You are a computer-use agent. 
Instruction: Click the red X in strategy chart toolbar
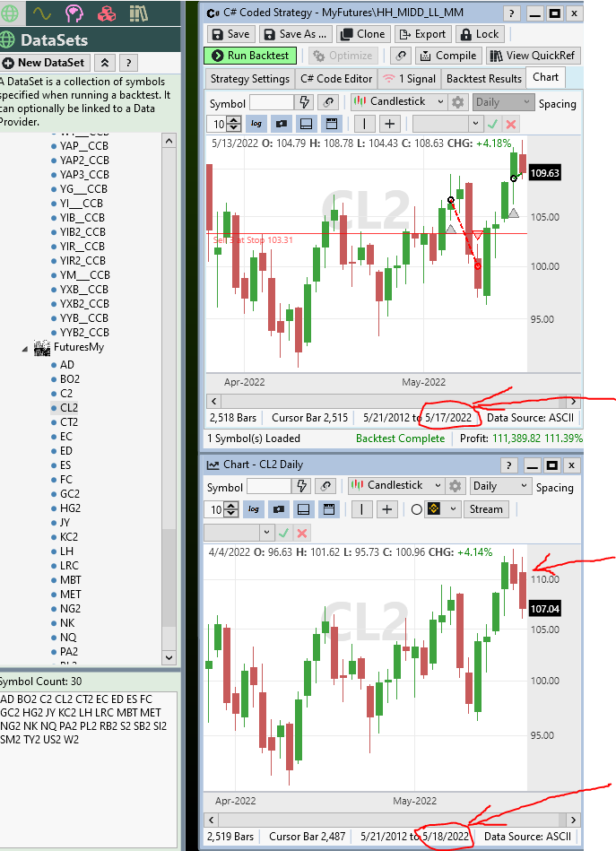click(511, 125)
